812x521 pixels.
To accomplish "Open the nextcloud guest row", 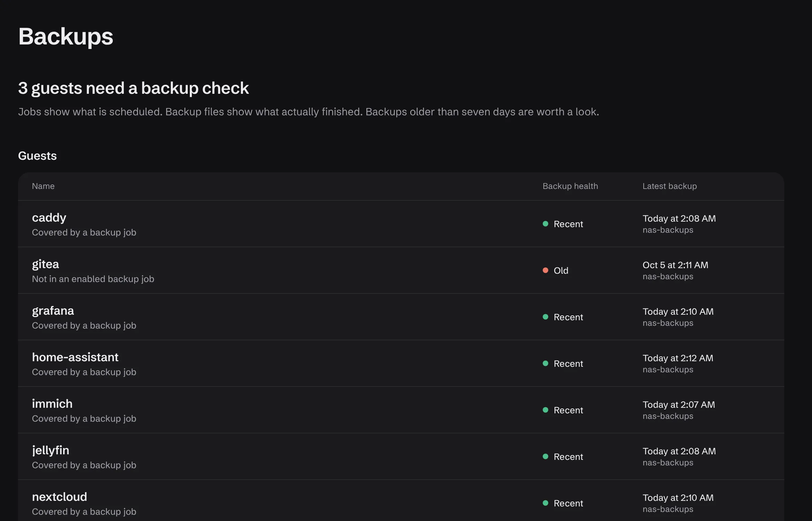I will pyautogui.click(x=401, y=501).
